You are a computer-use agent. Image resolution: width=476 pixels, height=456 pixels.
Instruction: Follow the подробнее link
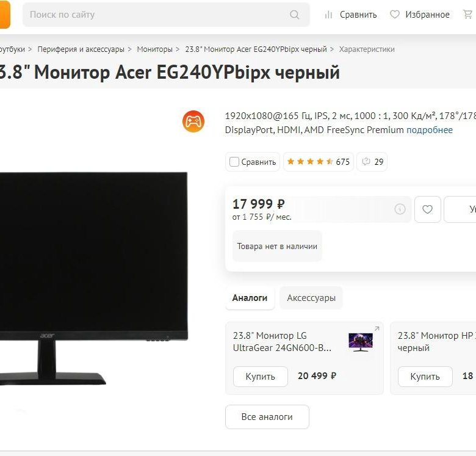point(429,130)
